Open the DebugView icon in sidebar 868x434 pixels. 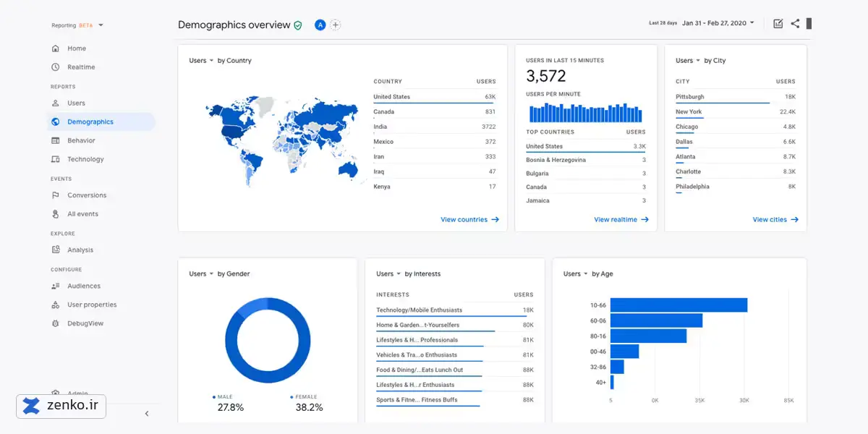[x=56, y=323]
